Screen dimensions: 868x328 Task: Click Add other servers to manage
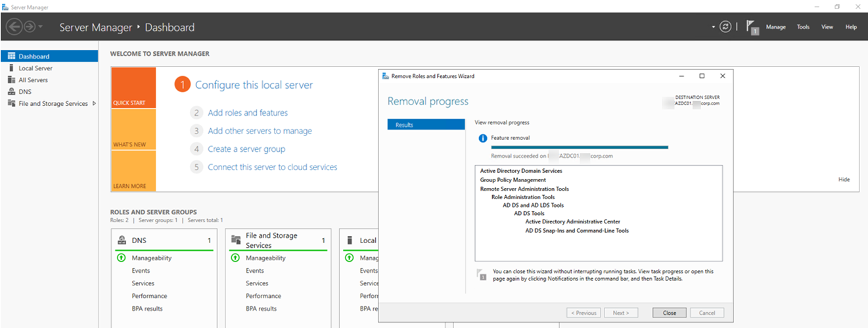pyautogui.click(x=260, y=131)
